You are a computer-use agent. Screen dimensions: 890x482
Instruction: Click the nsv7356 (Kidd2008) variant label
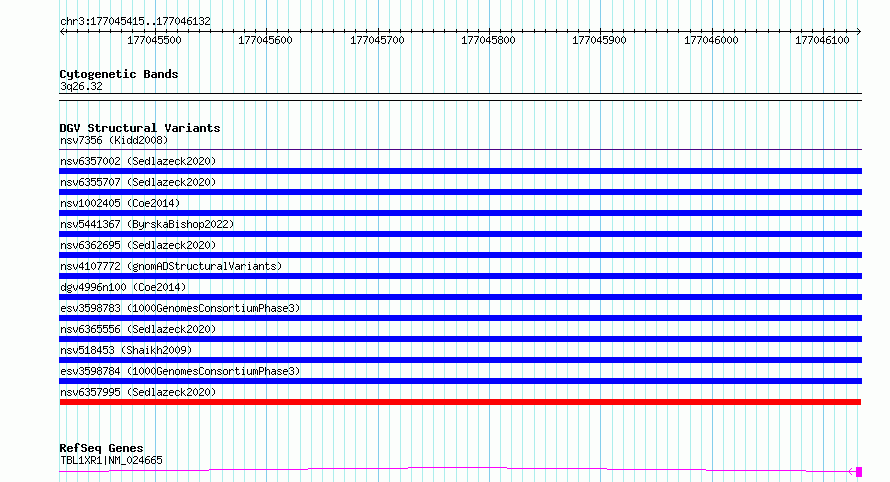tap(114, 140)
